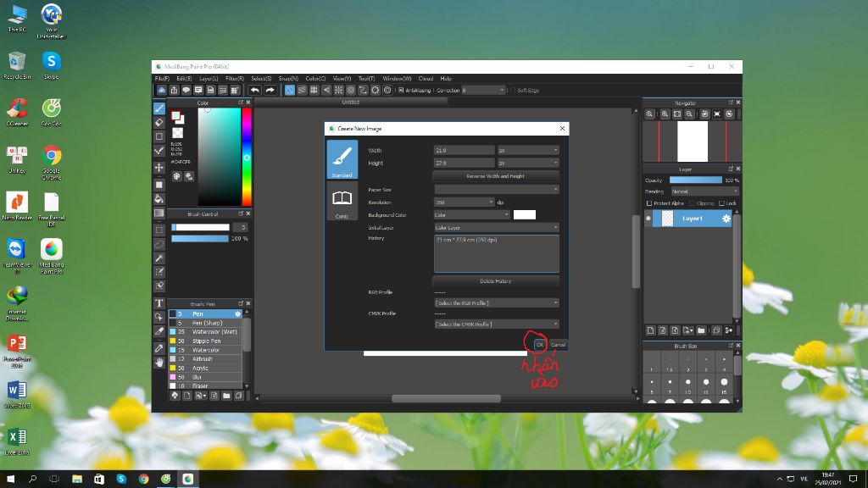
Task: Click Reverse Width and Height button
Action: coord(495,176)
